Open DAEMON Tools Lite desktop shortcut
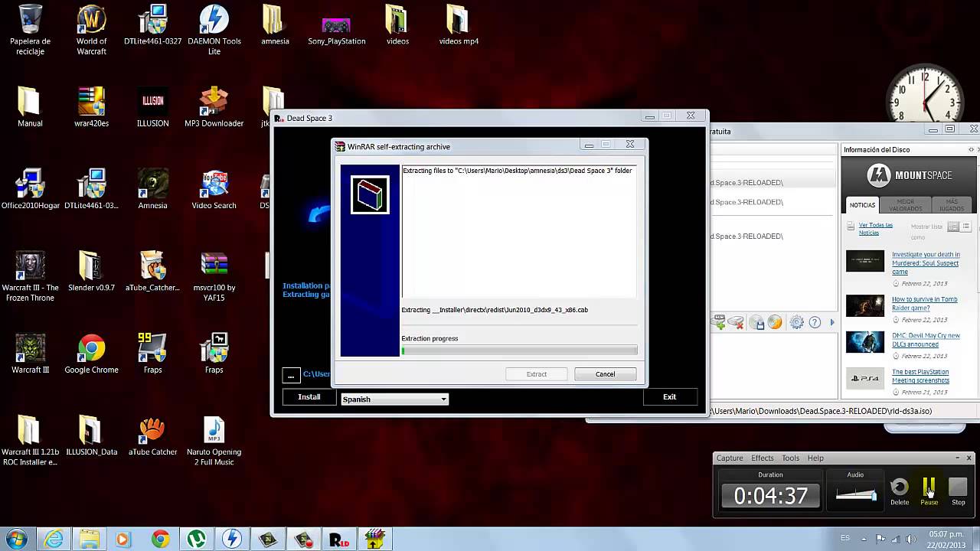This screenshot has width=980, height=551. [x=214, y=30]
